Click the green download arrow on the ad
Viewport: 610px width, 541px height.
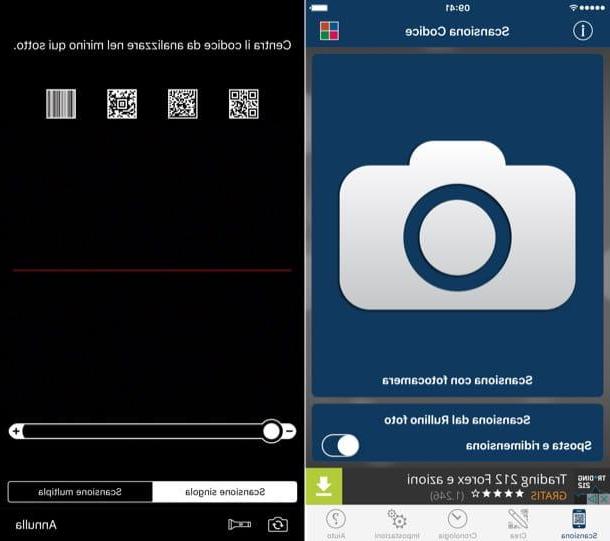tap(324, 486)
